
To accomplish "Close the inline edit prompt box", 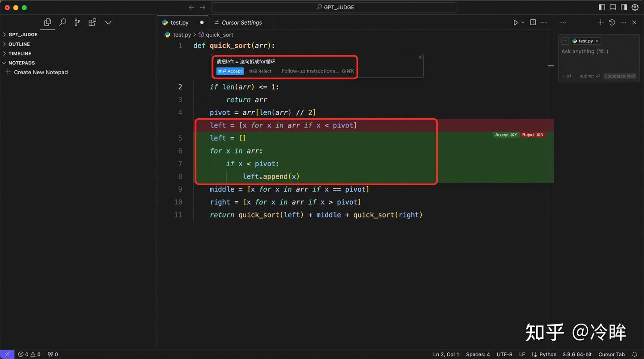I will (x=420, y=57).
